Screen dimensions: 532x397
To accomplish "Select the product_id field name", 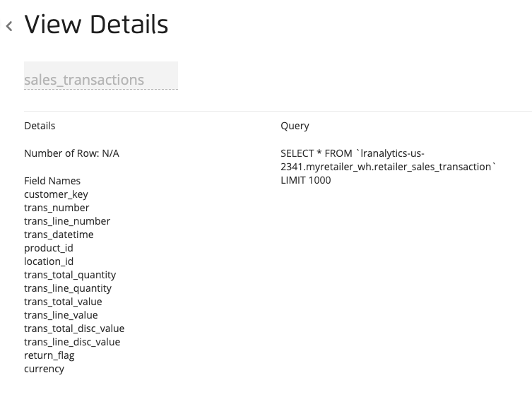I will coord(49,248).
